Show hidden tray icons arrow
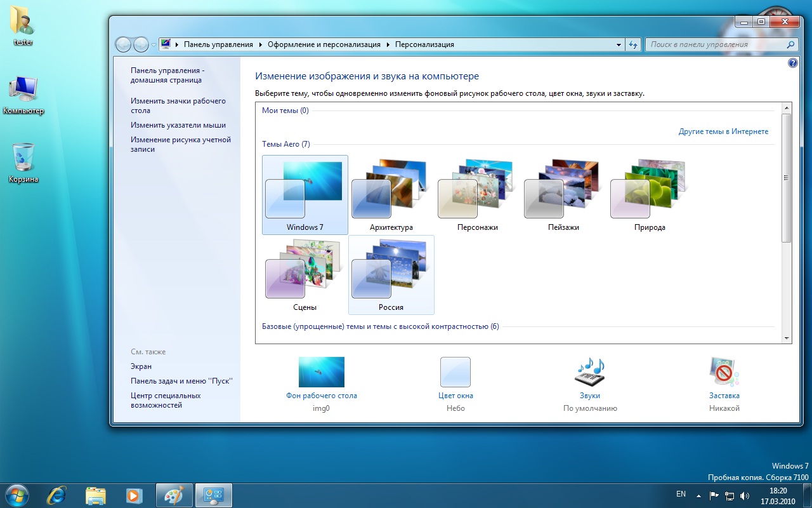This screenshot has height=508, width=812. pos(698,495)
